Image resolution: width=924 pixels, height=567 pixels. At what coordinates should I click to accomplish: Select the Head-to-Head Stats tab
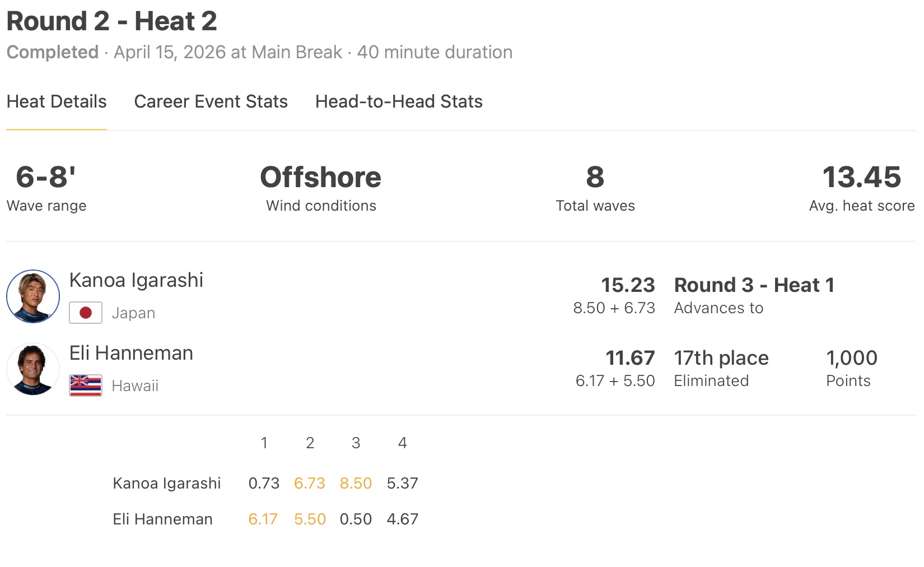(399, 101)
